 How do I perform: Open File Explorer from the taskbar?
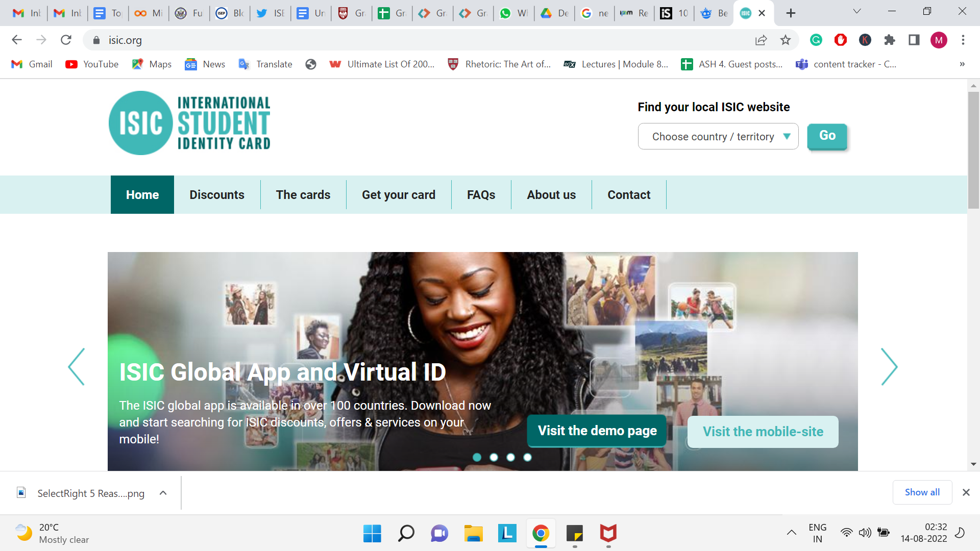click(x=473, y=533)
